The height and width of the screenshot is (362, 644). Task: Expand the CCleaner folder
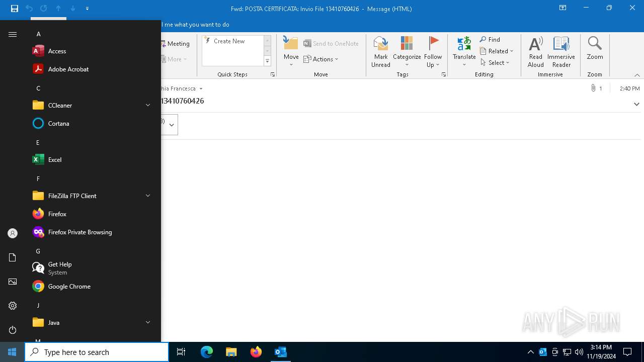pos(93,105)
